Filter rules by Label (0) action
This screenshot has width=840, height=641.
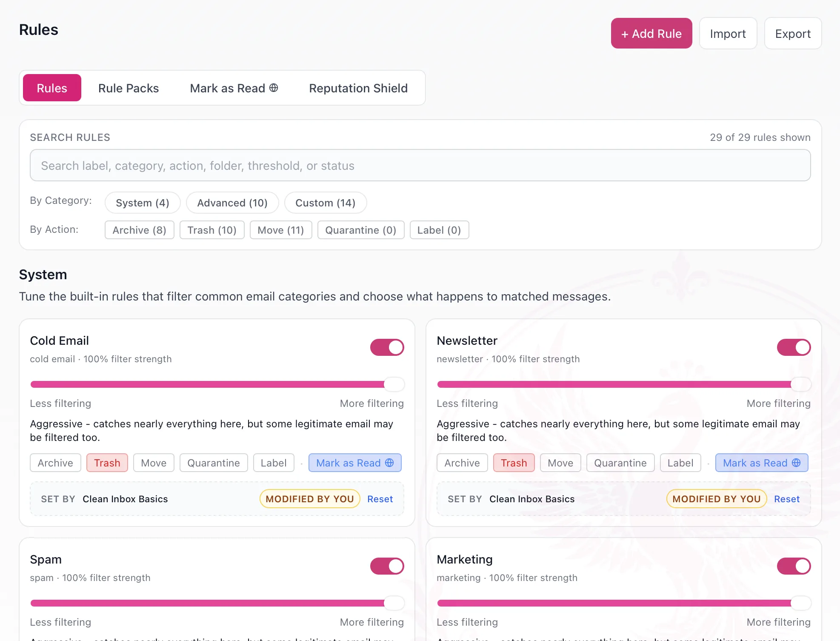click(439, 230)
